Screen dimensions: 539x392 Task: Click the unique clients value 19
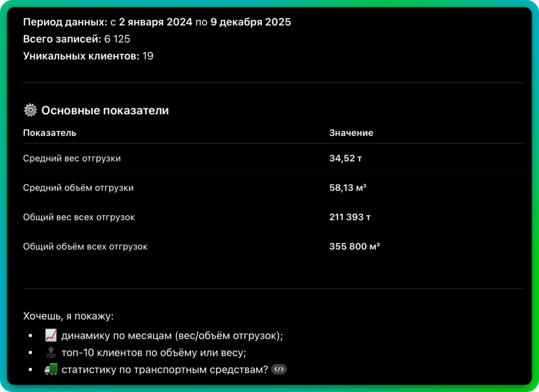coord(148,56)
